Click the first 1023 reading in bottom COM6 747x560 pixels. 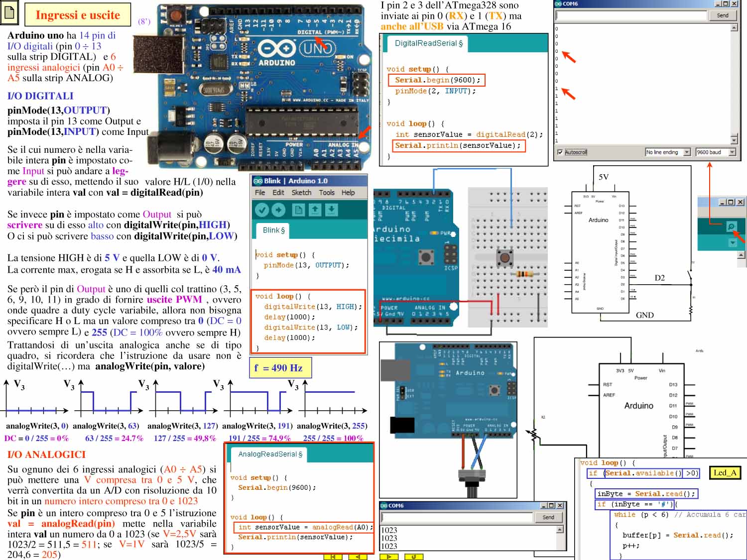pos(389,530)
